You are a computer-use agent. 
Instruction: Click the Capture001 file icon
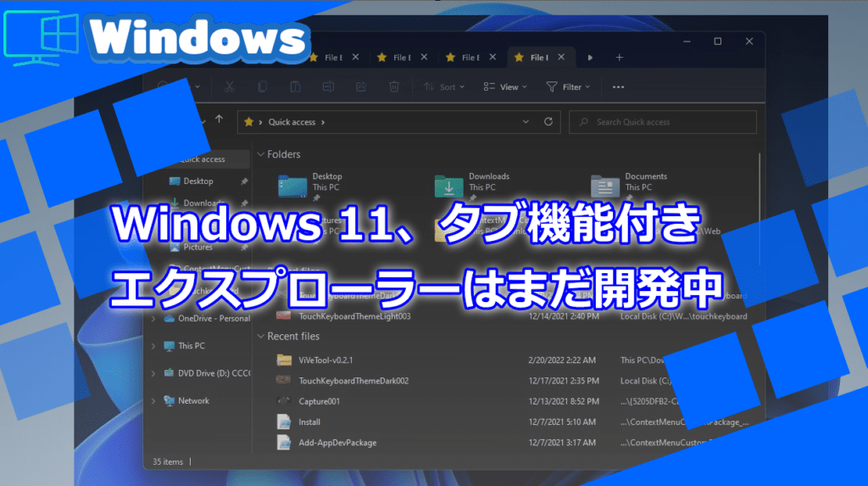tap(284, 401)
